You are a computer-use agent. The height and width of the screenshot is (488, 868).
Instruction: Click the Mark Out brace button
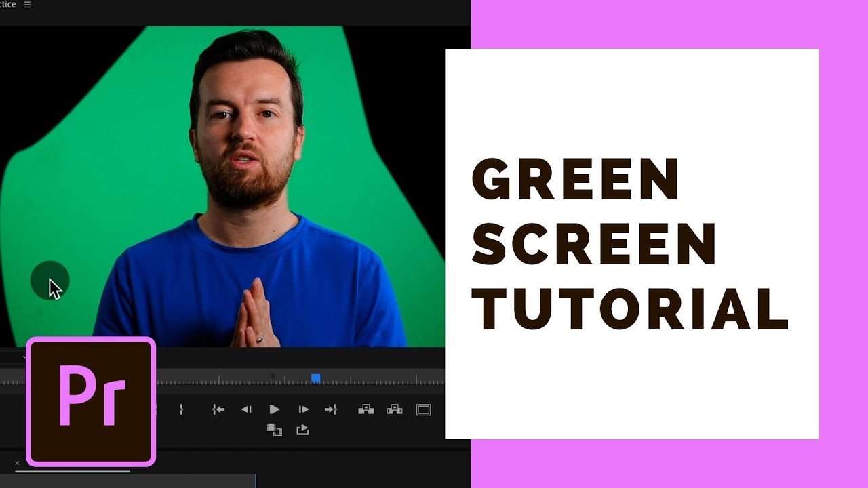pos(181,409)
